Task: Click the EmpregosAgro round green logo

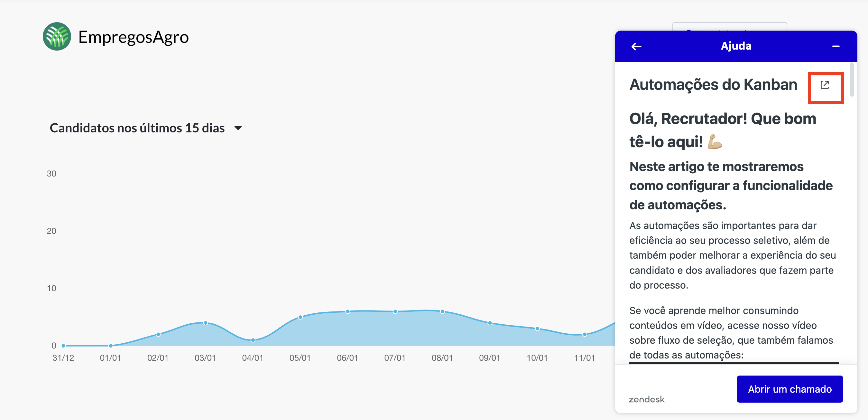Action: (57, 36)
